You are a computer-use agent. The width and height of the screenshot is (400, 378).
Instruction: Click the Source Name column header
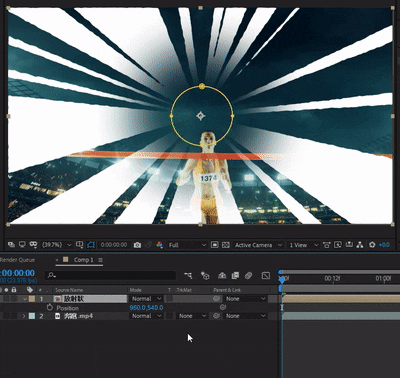click(69, 290)
